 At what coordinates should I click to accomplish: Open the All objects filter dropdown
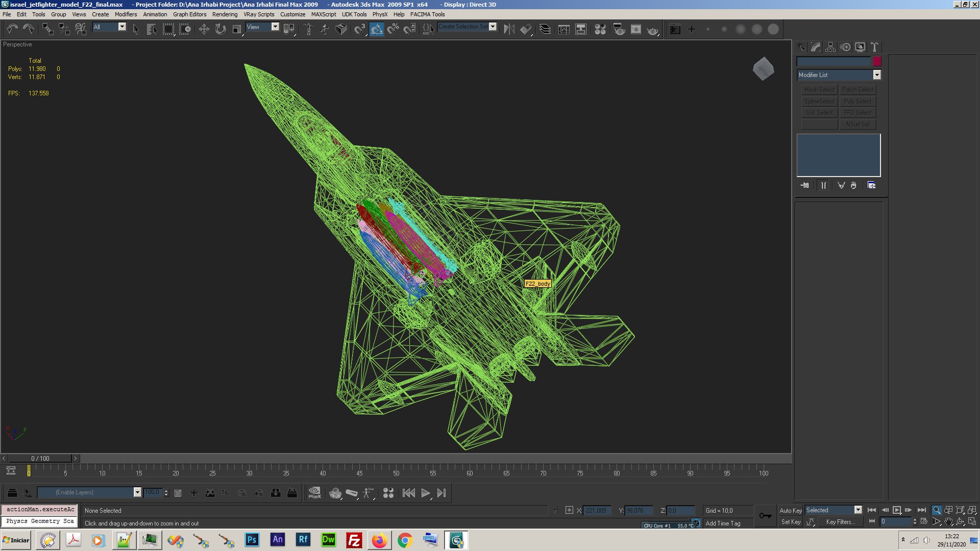pos(122,27)
